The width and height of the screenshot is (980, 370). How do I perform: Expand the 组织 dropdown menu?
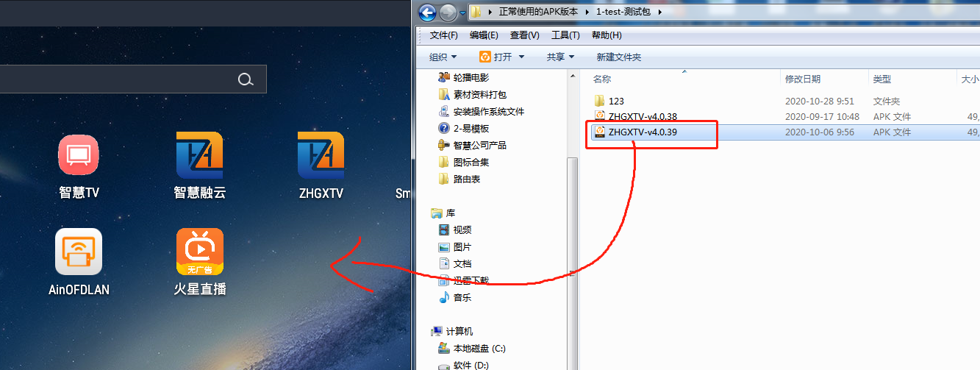tap(443, 57)
